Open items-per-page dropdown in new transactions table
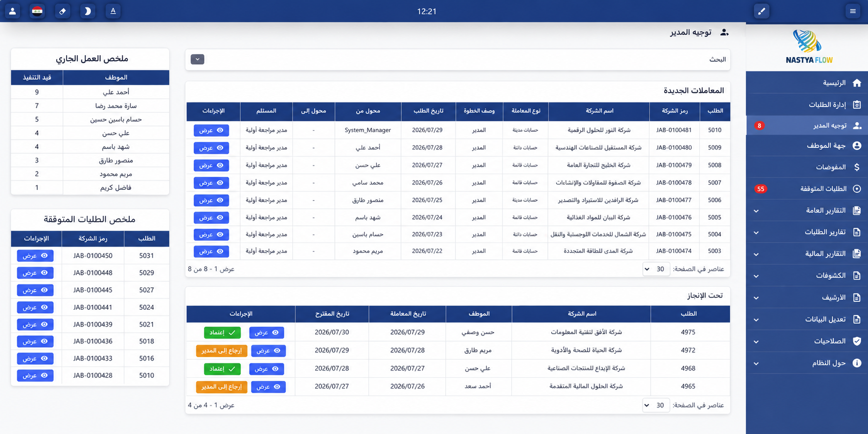868x434 pixels. (x=656, y=269)
